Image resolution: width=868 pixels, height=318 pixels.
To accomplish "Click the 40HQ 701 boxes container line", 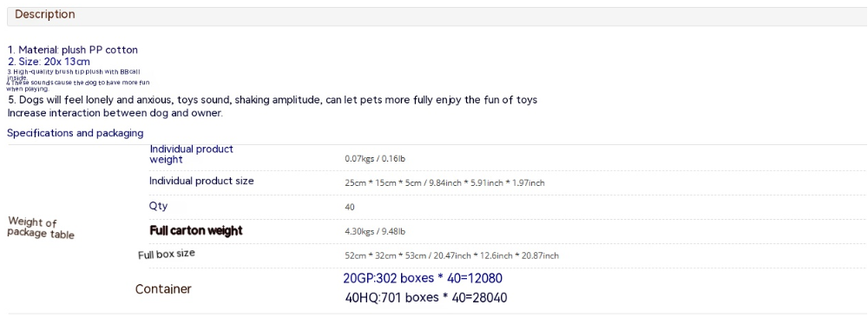I will click(x=425, y=298).
